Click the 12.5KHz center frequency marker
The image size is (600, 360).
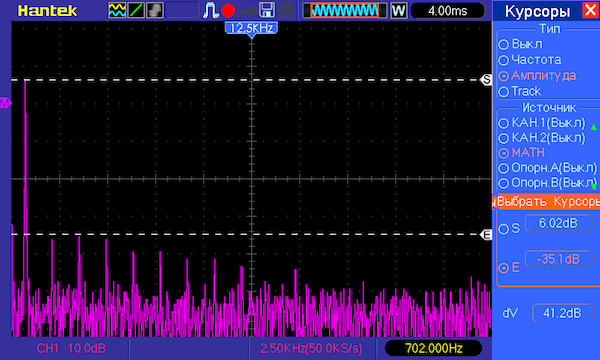pos(251,29)
